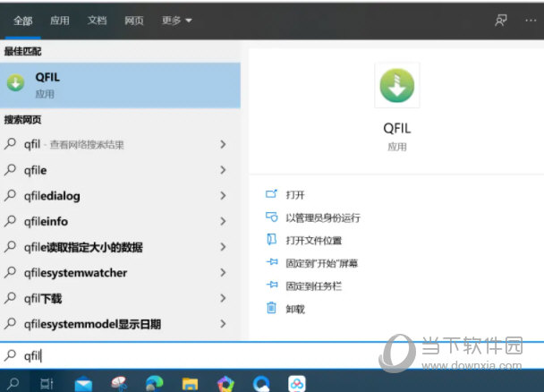
Task: Open File Explorer from taskbar
Action: pos(190,384)
